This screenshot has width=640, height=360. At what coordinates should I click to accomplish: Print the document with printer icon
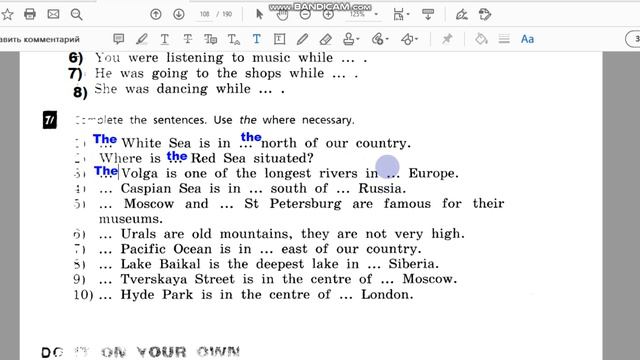(30, 15)
